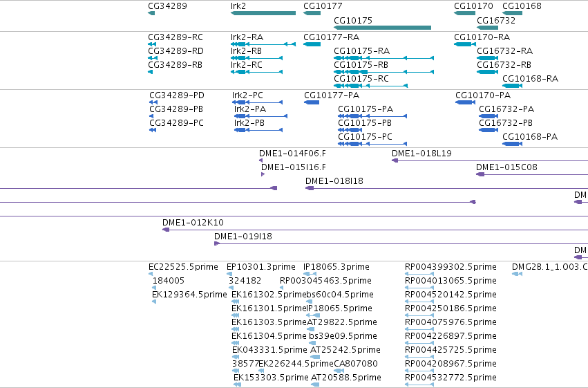The image size is (588, 388).
Task: Select EST bs39e09.5prime
Action: (x=343, y=336)
